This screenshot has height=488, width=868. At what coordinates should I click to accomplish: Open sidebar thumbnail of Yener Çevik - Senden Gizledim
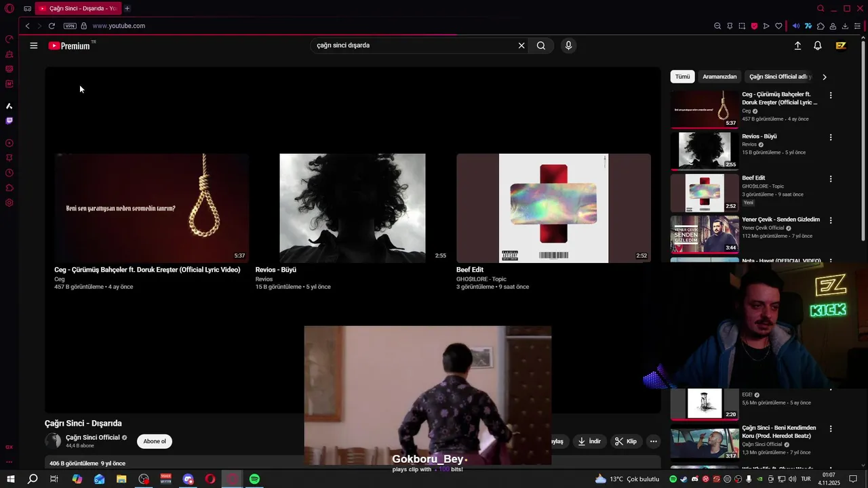tap(705, 234)
